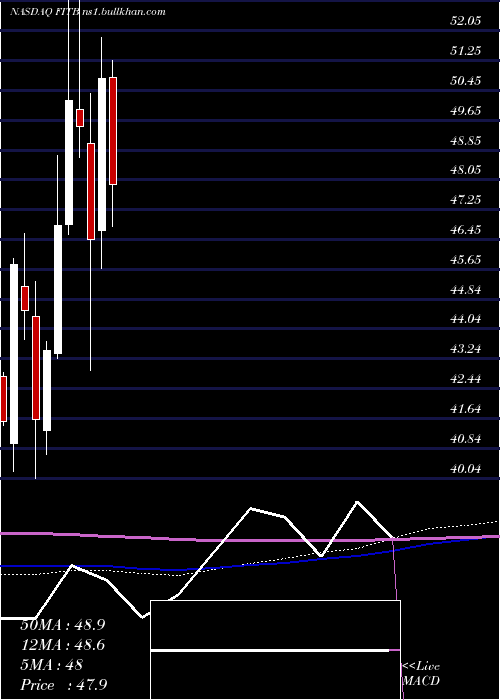Click the 51.25 price axis label
This screenshot has height=700, width=500.
(466, 50)
